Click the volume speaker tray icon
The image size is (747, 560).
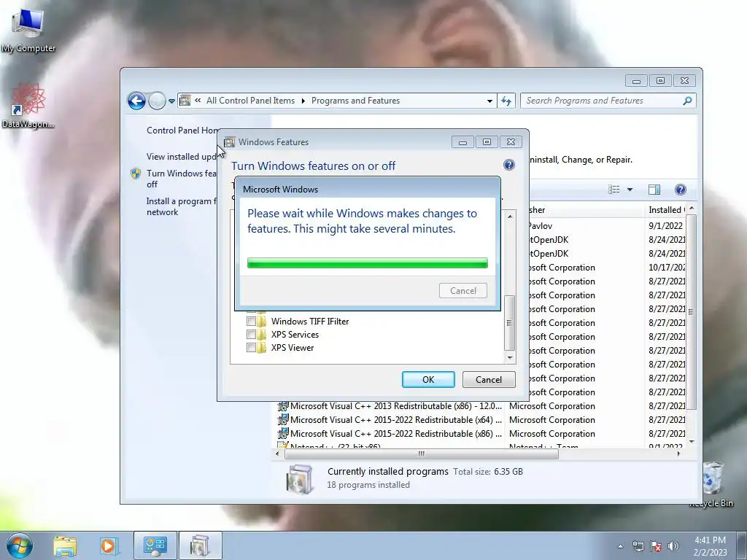click(673, 546)
